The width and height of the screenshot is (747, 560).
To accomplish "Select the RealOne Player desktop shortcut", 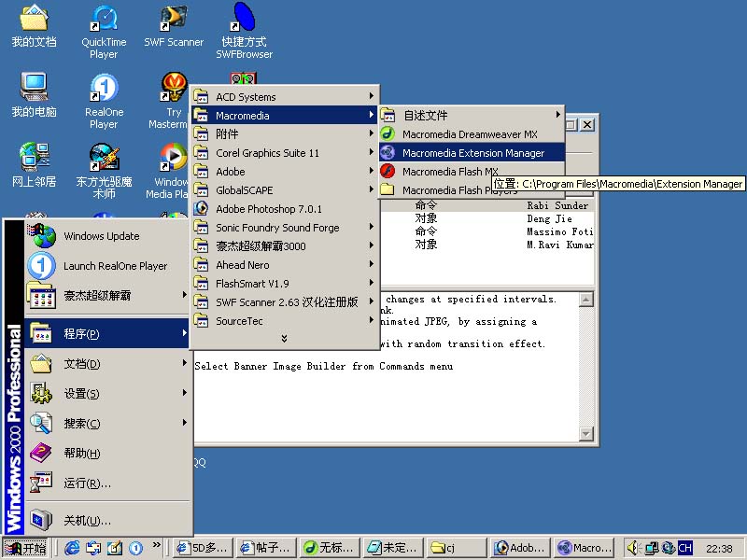I will (x=104, y=101).
